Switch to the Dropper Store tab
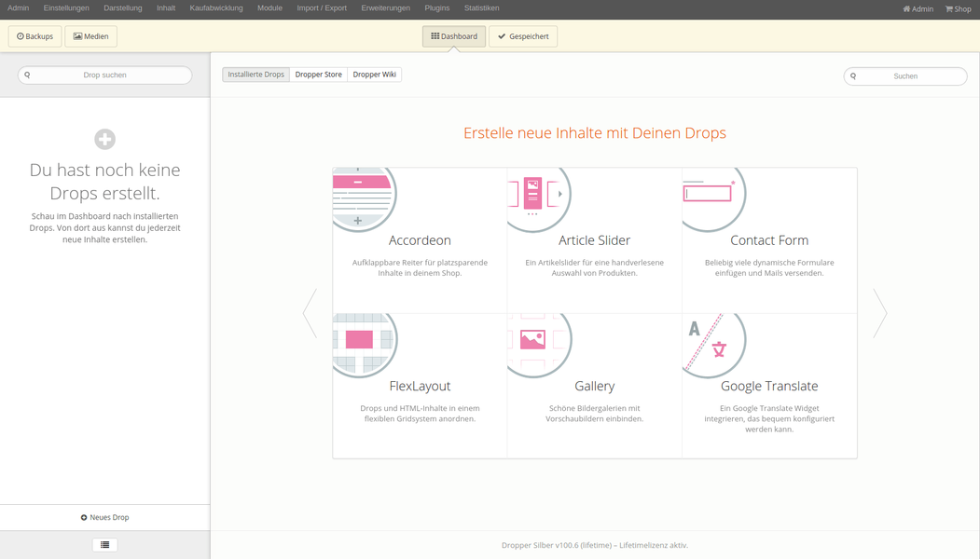The width and height of the screenshot is (980, 559). (319, 75)
